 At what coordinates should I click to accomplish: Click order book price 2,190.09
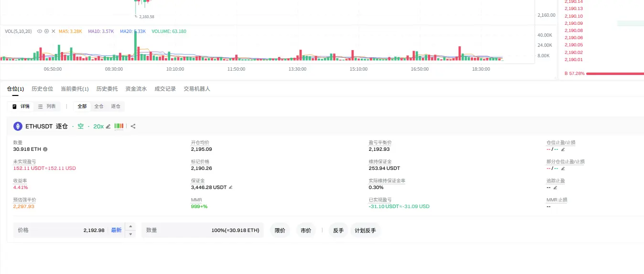point(574,23)
